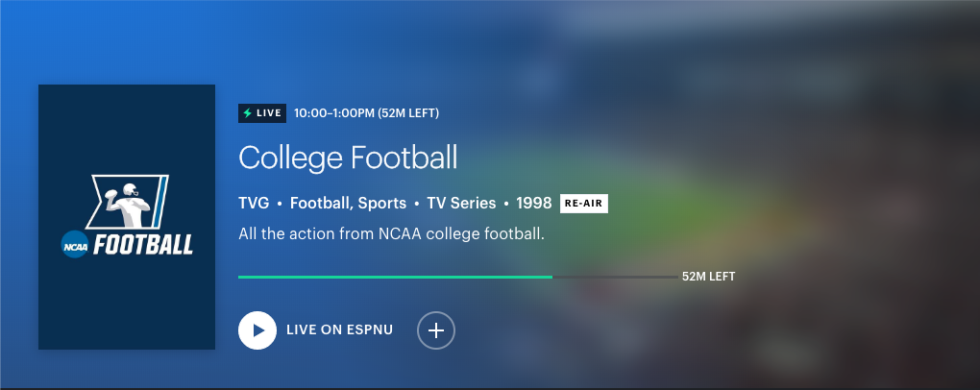This screenshot has width=980, height=390.
Task: Select the TVG rating label
Action: (254, 204)
